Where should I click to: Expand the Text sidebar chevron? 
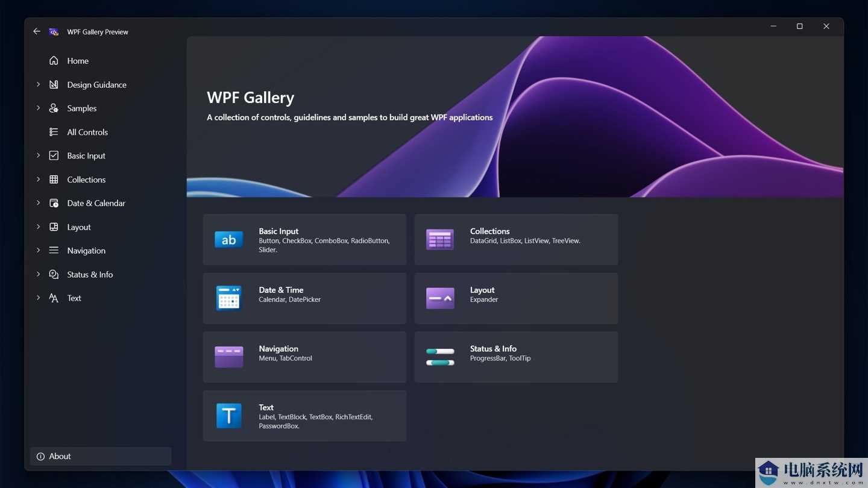pyautogui.click(x=38, y=298)
